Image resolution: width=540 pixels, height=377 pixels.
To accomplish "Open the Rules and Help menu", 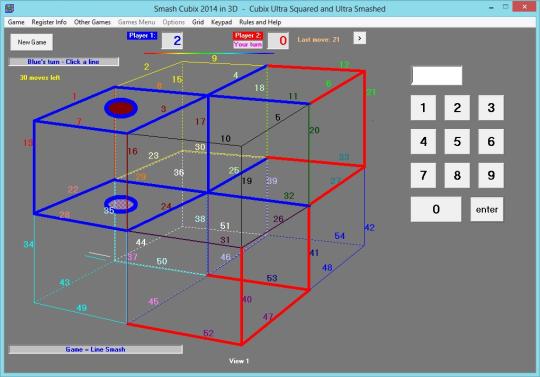I will coord(260,22).
